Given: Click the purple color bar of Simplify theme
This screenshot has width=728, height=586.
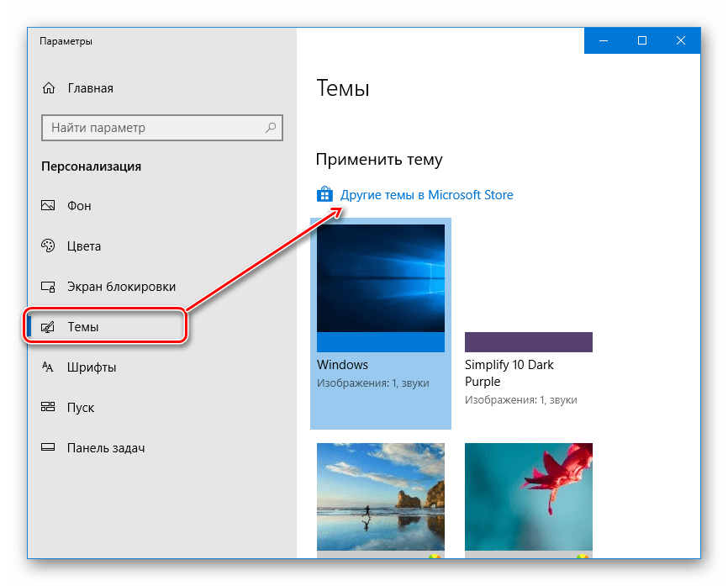Looking at the screenshot, I should [528, 341].
